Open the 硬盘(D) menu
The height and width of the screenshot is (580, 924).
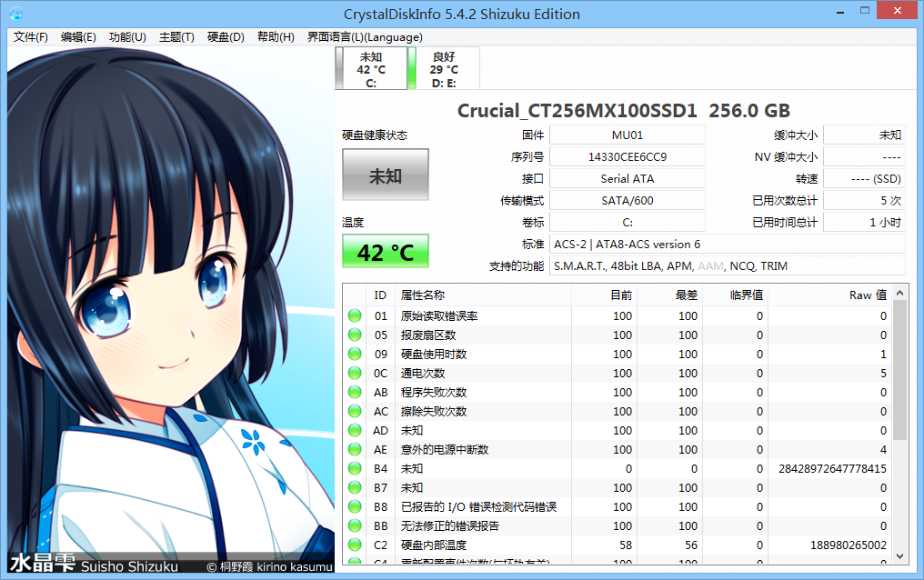pos(226,37)
